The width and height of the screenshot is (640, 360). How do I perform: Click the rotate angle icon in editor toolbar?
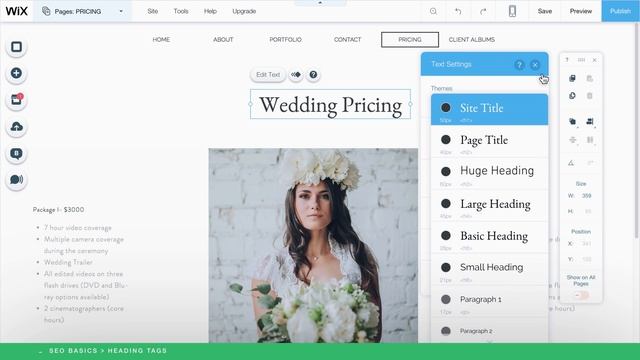(x=571, y=163)
